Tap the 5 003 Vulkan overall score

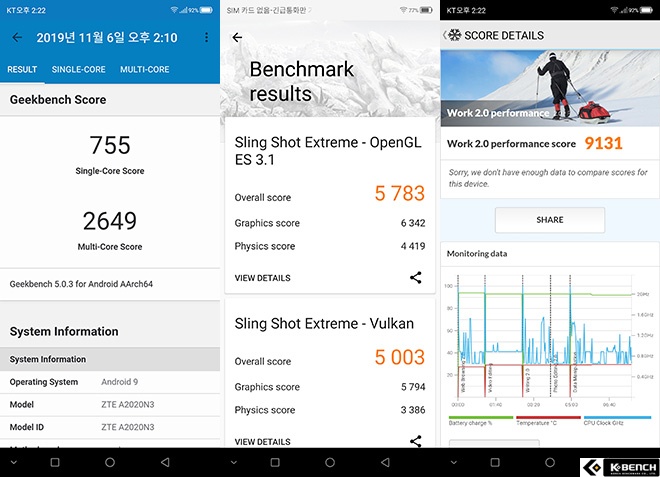[x=399, y=357]
